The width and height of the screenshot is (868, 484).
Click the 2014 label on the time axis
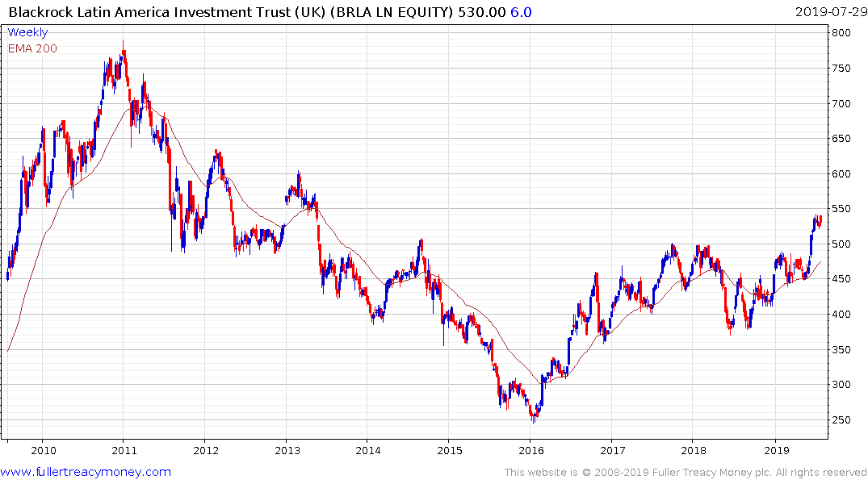pos(368,450)
